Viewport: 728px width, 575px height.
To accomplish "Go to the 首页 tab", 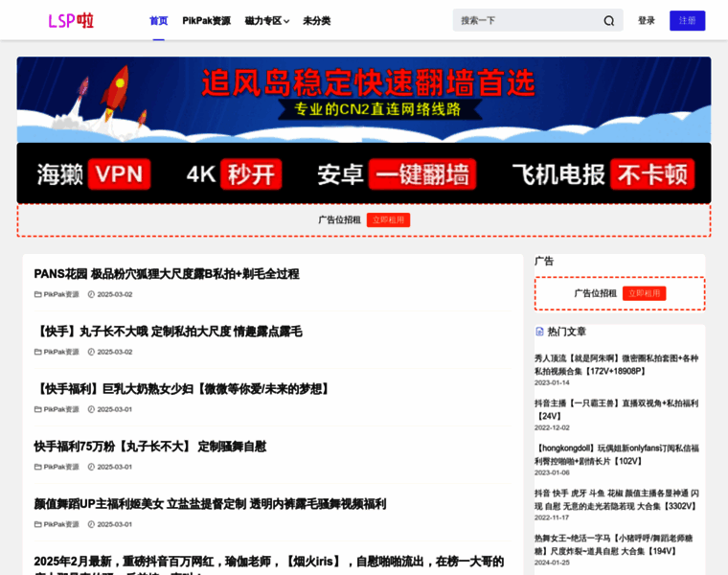I will click(158, 20).
